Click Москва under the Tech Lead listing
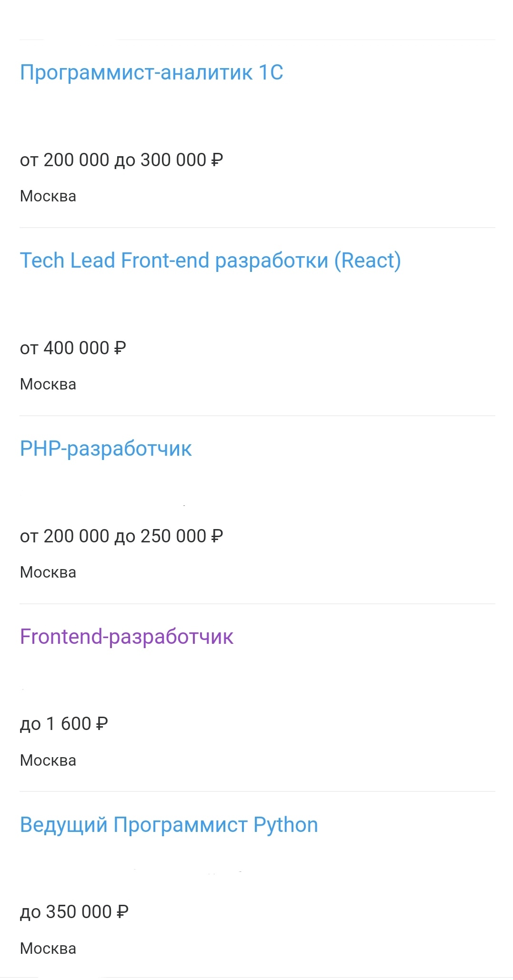This screenshot has width=513, height=980. point(48,384)
